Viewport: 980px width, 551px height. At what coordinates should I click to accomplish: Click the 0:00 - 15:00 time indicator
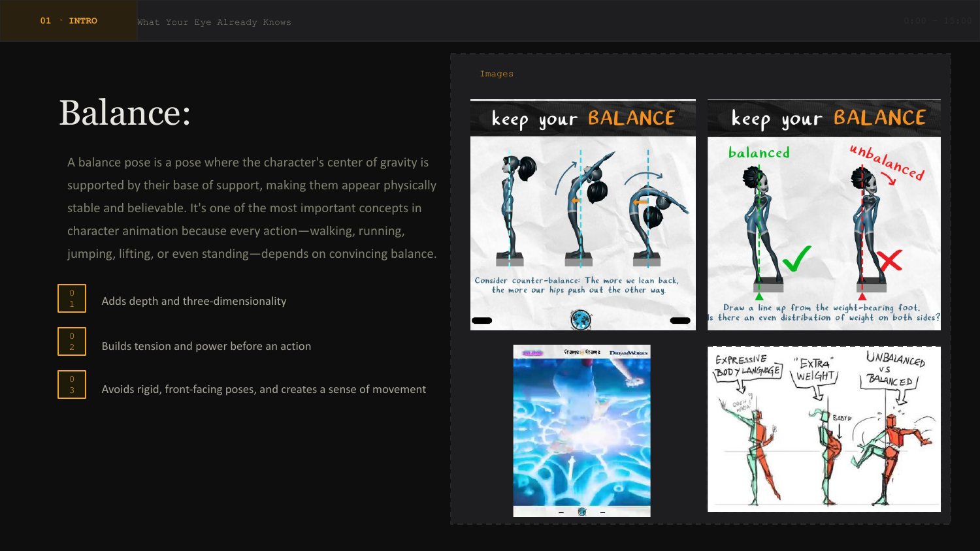pyautogui.click(x=938, y=21)
